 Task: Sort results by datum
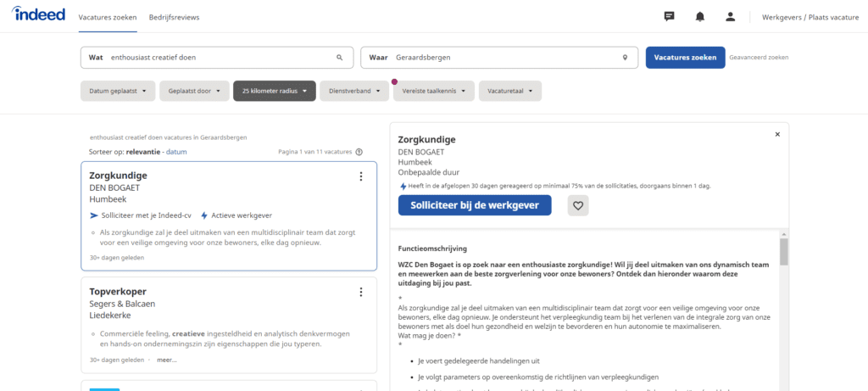pyautogui.click(x=176, y=152)
